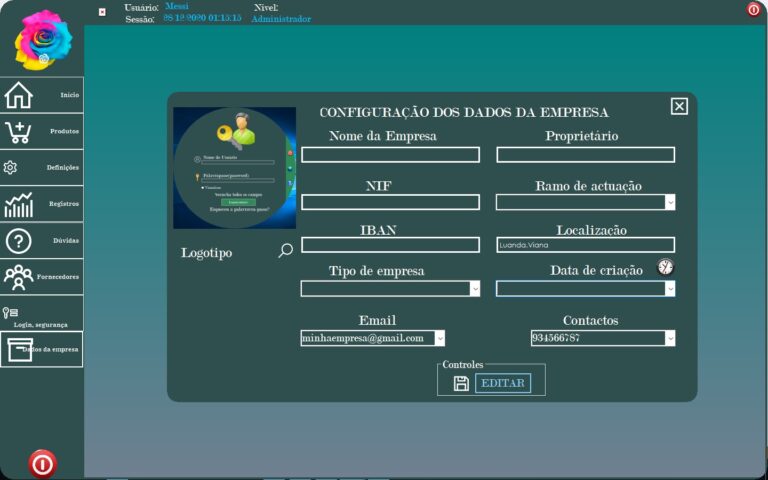The height and width of the screenshot is (480, 768).
Task: Click the dialog title CONFIGURAÇÃO DOS DADOS DA EMPRESA
Action: pyautogui.click(x=464, y=112)
